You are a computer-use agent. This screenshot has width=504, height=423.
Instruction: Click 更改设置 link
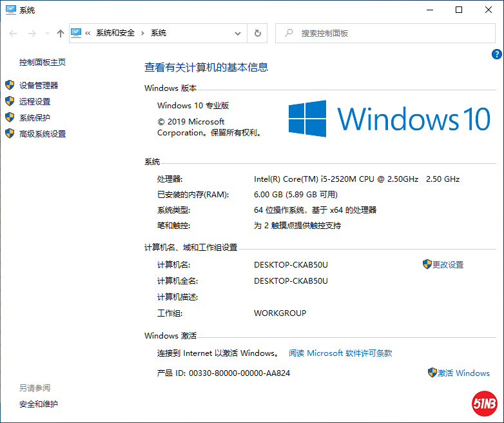pos(448,265)
